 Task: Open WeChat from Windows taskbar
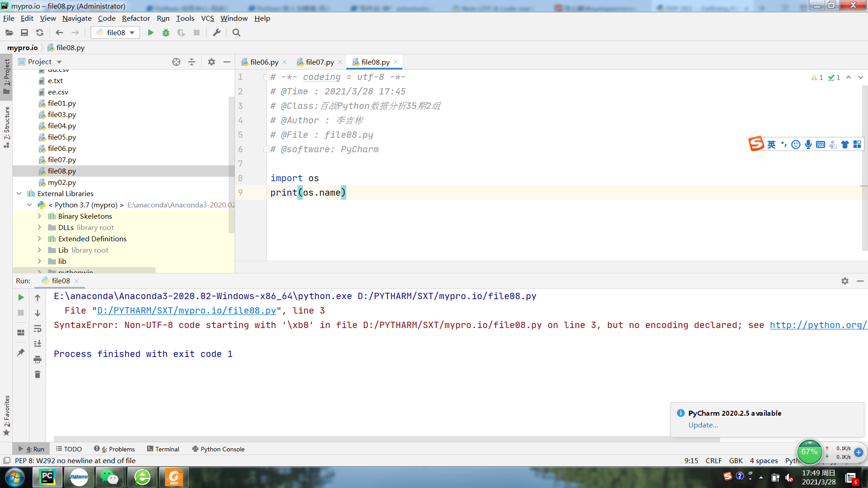(x=109, y=477)
